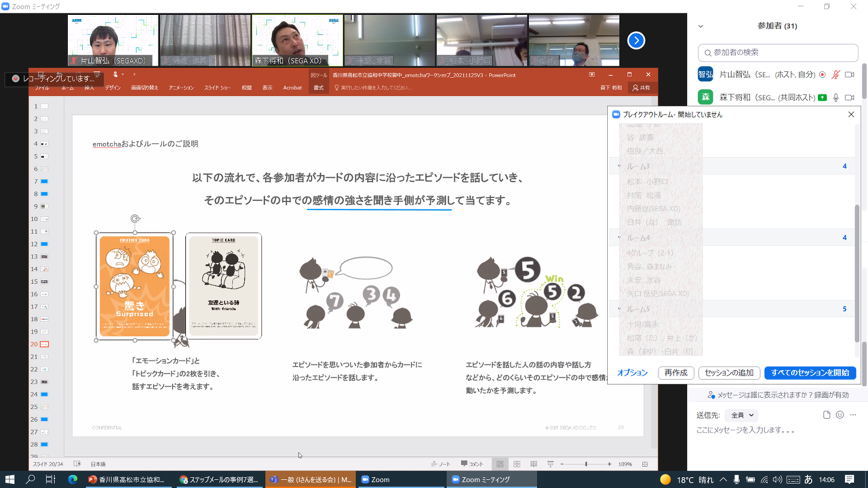868x488 pixels.
Task: Click the chat file attachment icon
Action: [826, 415]
